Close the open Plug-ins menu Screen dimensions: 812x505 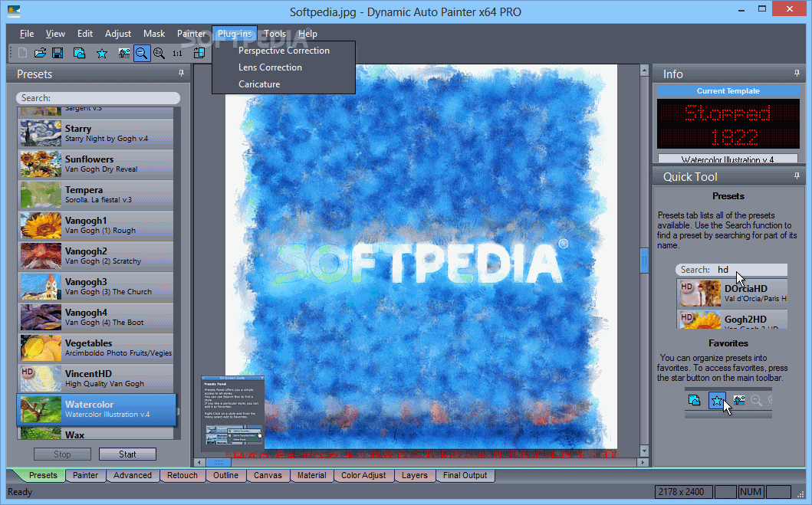click(x=234, y=34)
